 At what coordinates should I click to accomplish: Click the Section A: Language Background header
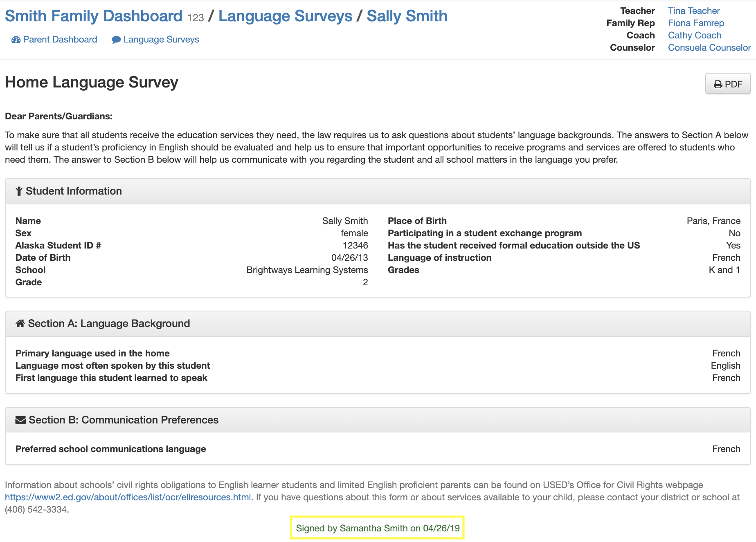(x=109, y=324)
